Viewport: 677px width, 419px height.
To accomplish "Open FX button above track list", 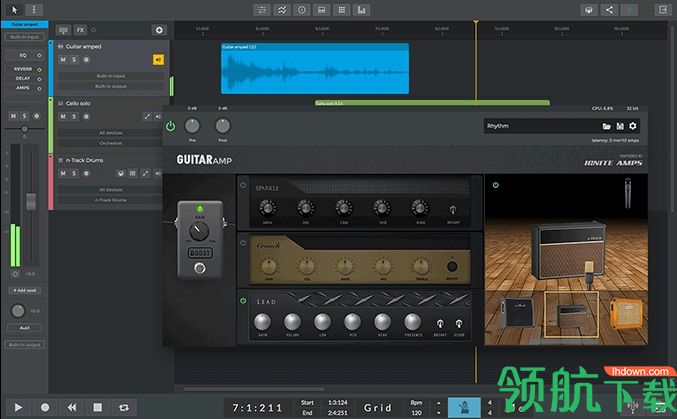I will 80,30.
